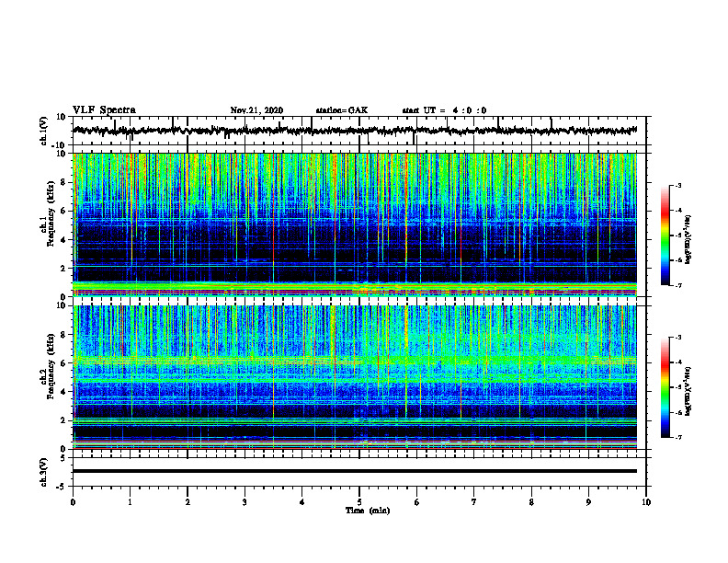Viewport: 728px width, 563px height.
Task: Click the time axis tick label '8'
Action: point(531,502)
